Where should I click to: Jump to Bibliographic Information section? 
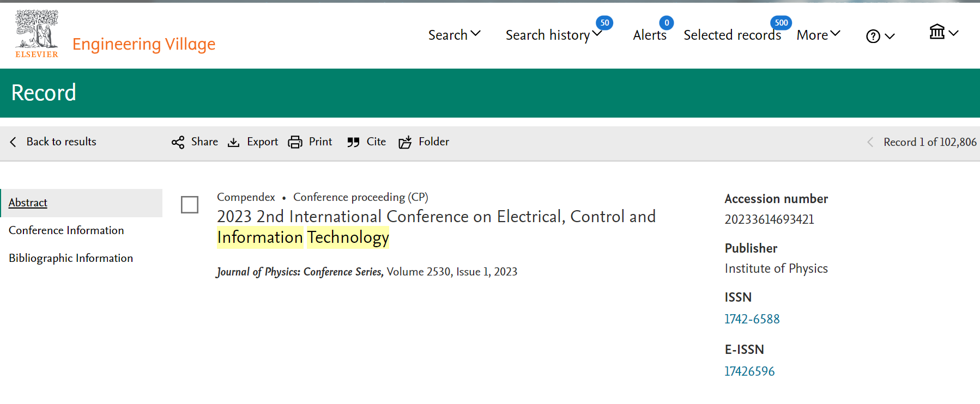coord(71,258)
